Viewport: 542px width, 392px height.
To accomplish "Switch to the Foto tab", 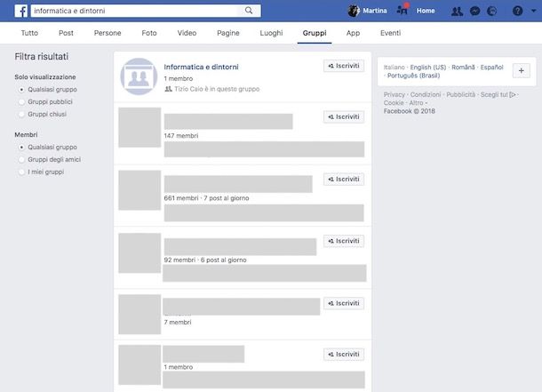I will 149,33.
